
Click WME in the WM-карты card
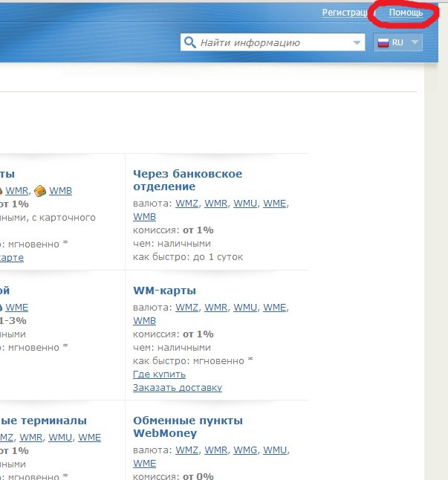(274, 308)
